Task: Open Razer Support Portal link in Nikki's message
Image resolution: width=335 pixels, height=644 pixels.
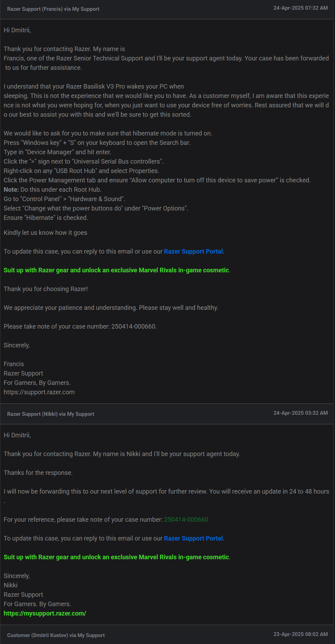Action: click(x=193, y=538)
